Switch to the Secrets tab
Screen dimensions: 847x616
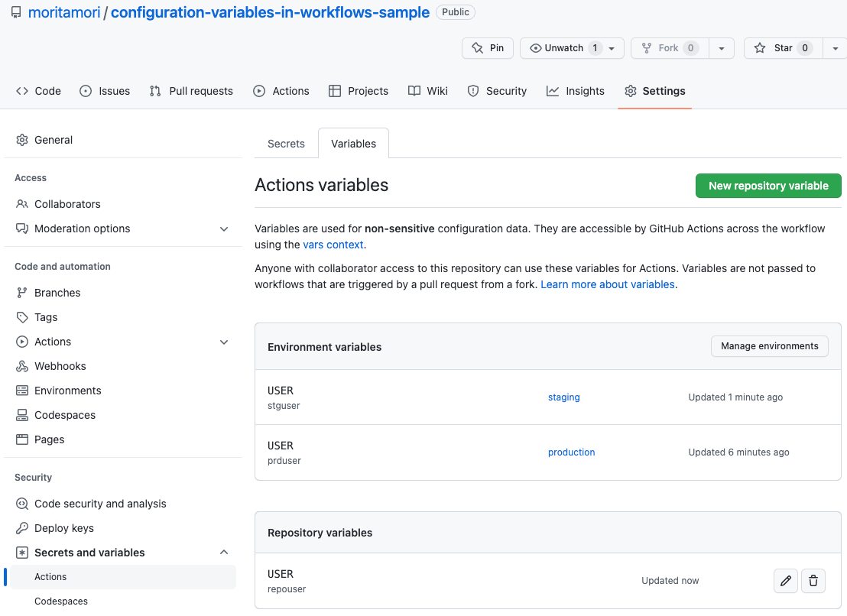(x=286, y=143)
